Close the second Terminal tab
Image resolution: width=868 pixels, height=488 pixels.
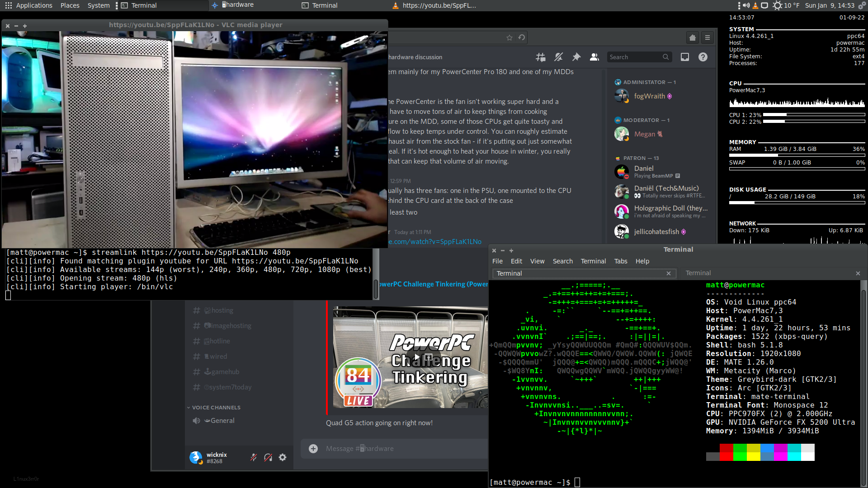858,273
